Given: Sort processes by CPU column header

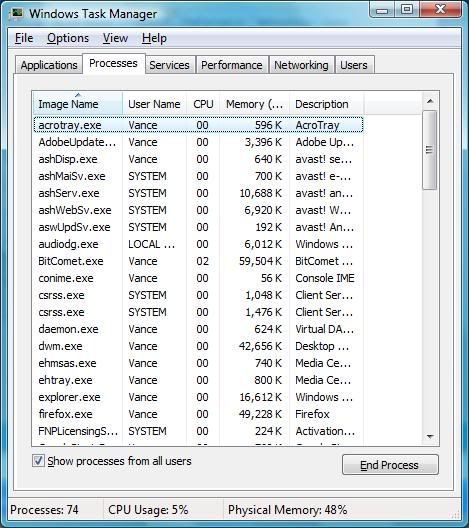Looking at the screenshot, I should pos(203,104).
